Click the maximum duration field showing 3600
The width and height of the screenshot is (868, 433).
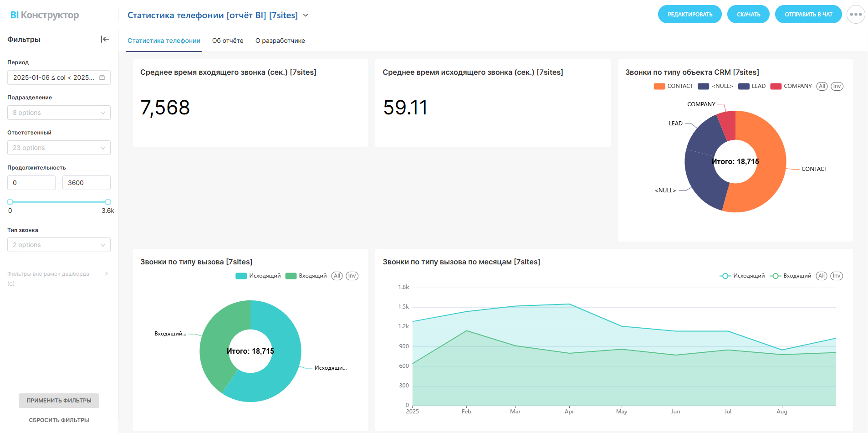86,183
